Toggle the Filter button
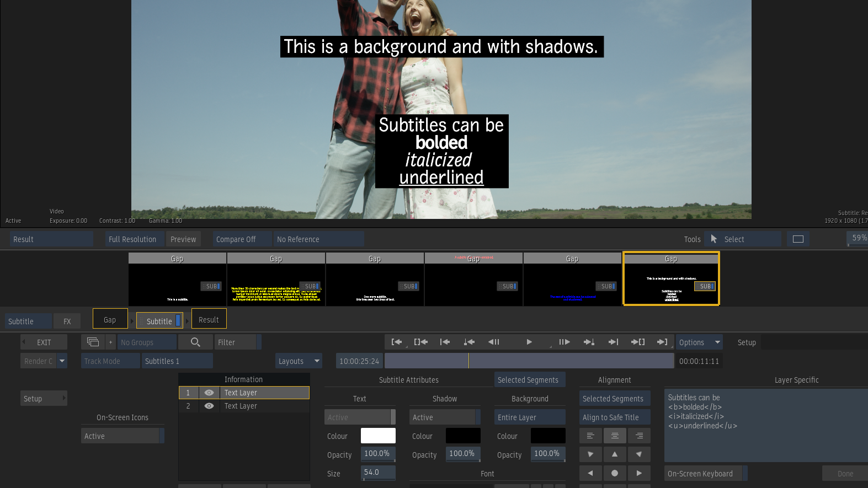Viewport: 868px width, 488px height. [238, 342]
